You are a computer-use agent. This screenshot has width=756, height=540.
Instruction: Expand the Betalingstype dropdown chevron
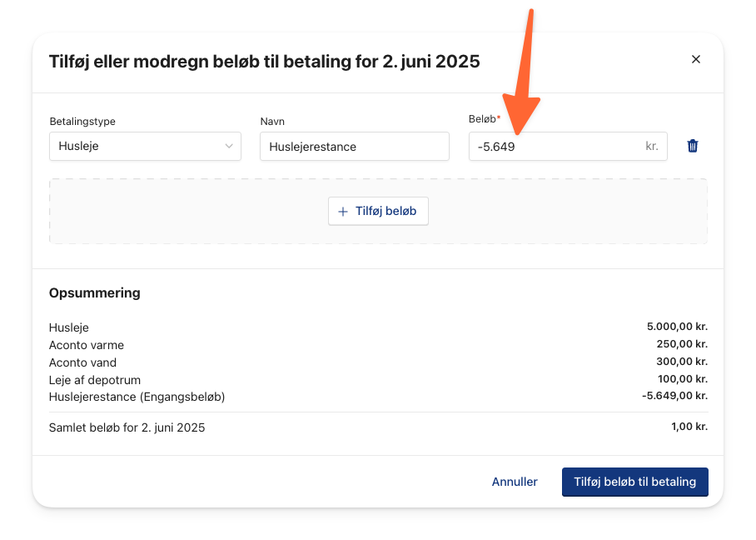pyautogui.click(x=229, y=146)
